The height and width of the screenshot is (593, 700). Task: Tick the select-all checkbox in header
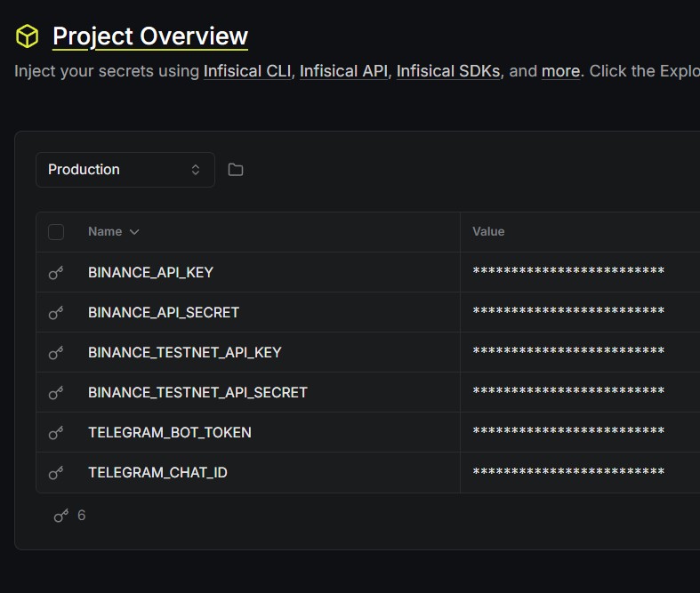tap(56, 232)
